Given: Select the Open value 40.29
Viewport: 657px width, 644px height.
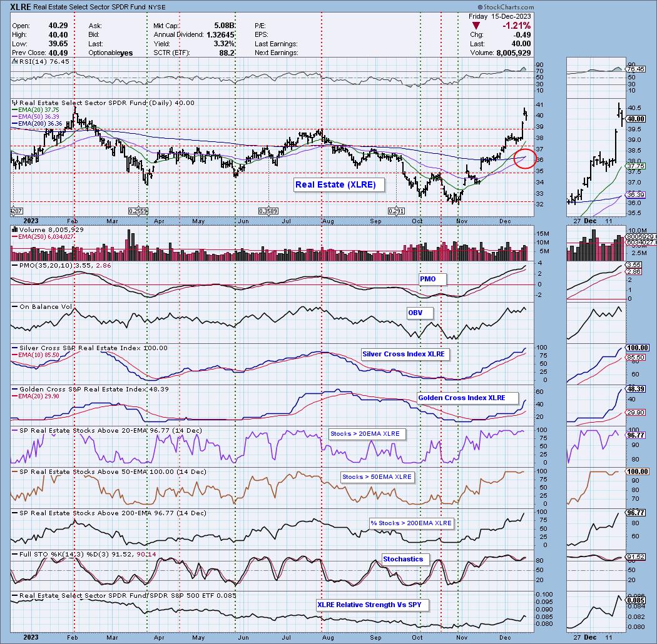Looking at the screenshot, I should tap(58, 26).
